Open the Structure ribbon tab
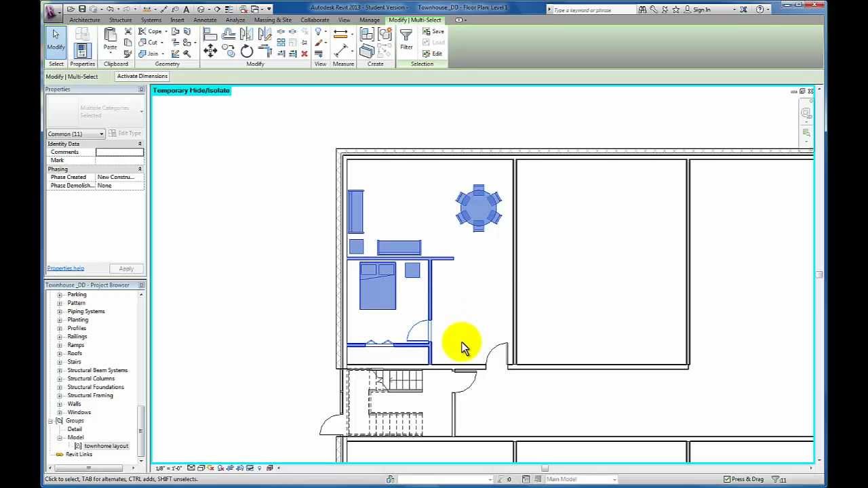Viewport: 868px width, 488px height. [121, 20]
